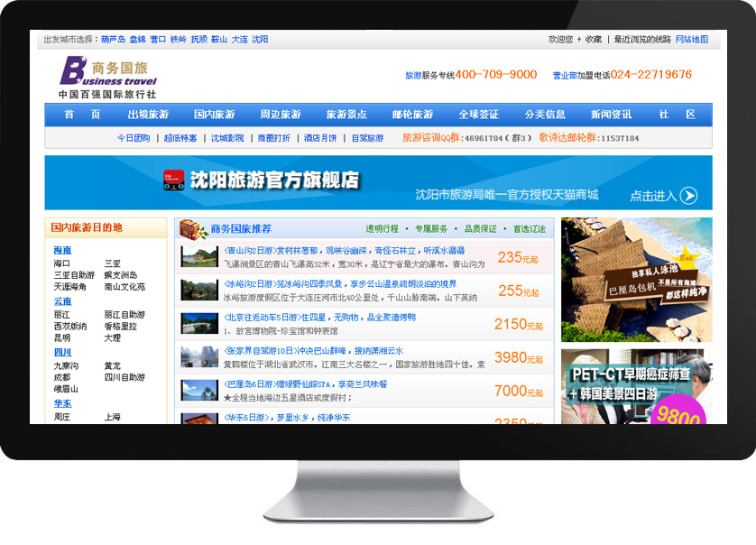Open the 冰峪沟2日游 tour thumbnail
The width and height of the screenshot is (756, 545).
coord(199,290)
